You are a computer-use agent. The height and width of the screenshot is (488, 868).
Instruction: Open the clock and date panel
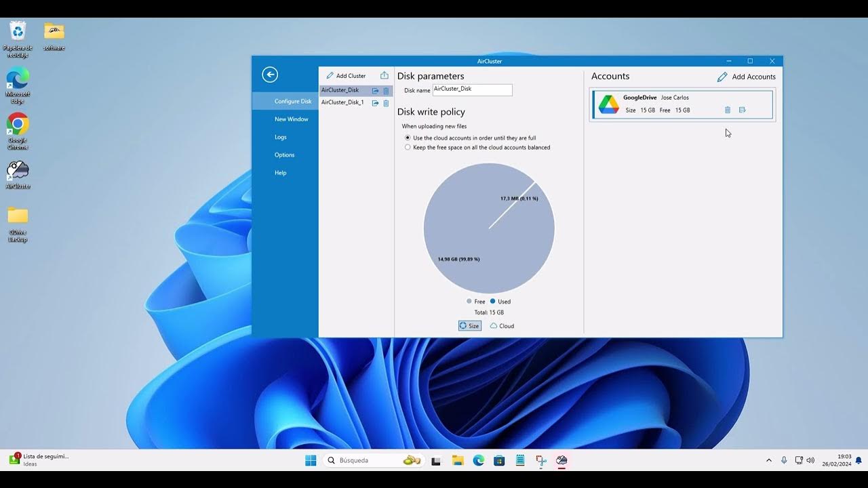click(x=837, y=460)
